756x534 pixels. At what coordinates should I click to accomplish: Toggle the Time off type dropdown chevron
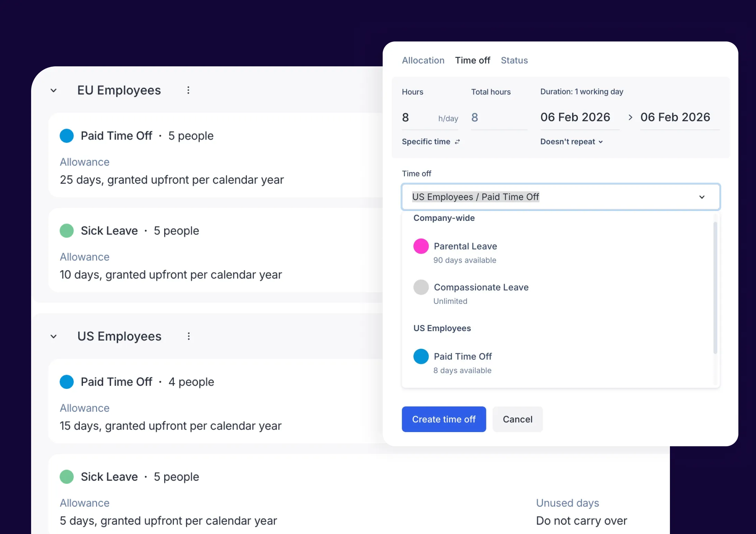click(x=702, y=197)
